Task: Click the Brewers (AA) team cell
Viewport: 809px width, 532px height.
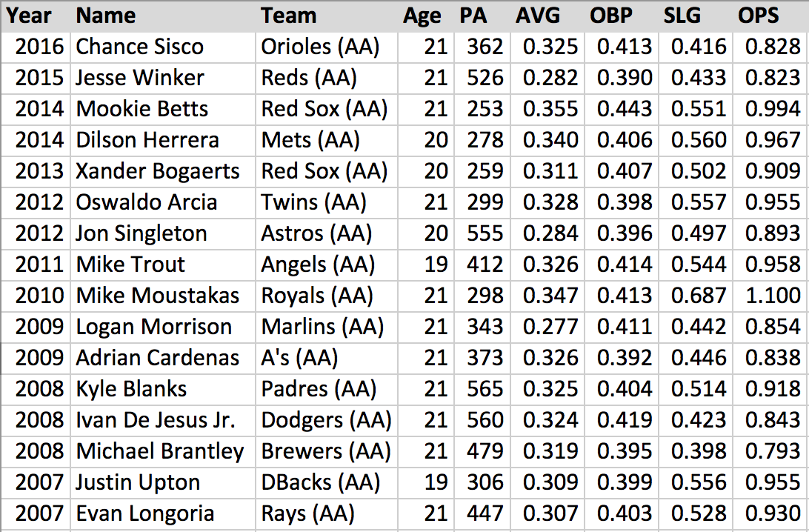Action: click(x=326, y=451)
